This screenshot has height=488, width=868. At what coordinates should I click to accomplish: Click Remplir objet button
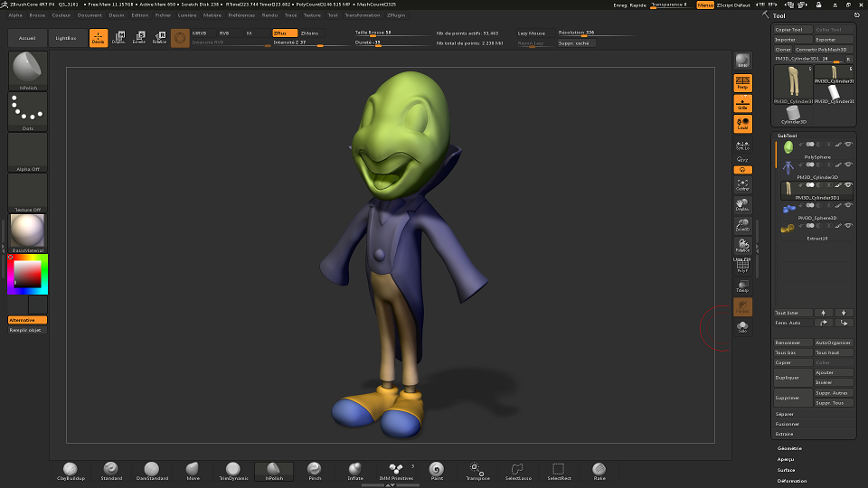(x=28, y=330)
